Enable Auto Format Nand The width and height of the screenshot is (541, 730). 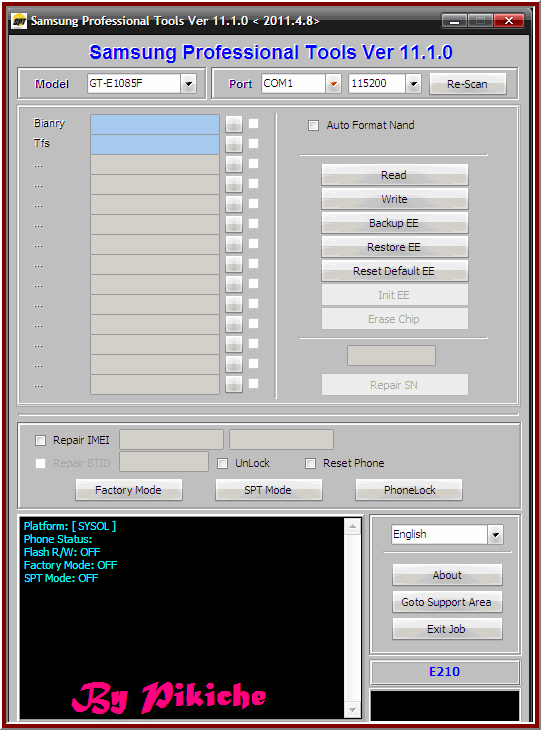(313, 125)
